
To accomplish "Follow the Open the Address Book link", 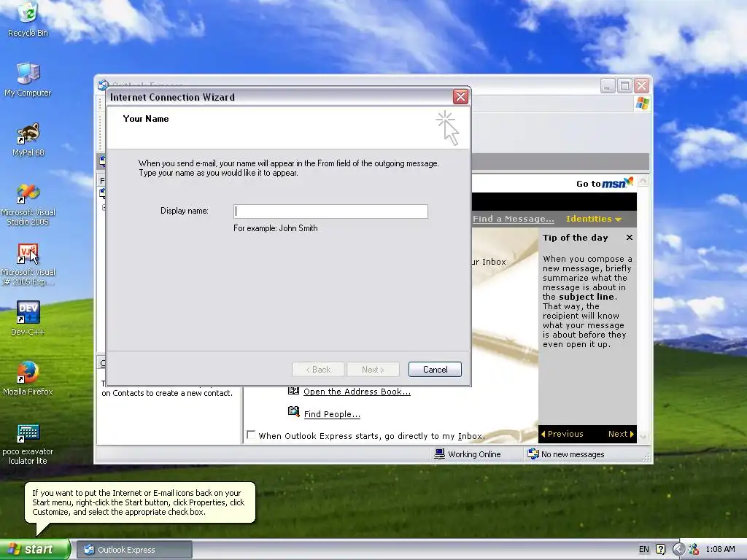I will pyautogui.click(x=357, y=392).
